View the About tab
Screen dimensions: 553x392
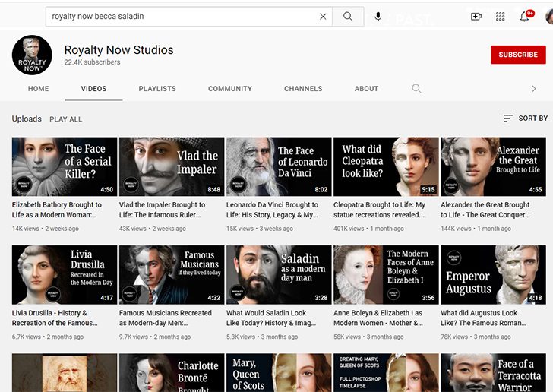(366, 89)
